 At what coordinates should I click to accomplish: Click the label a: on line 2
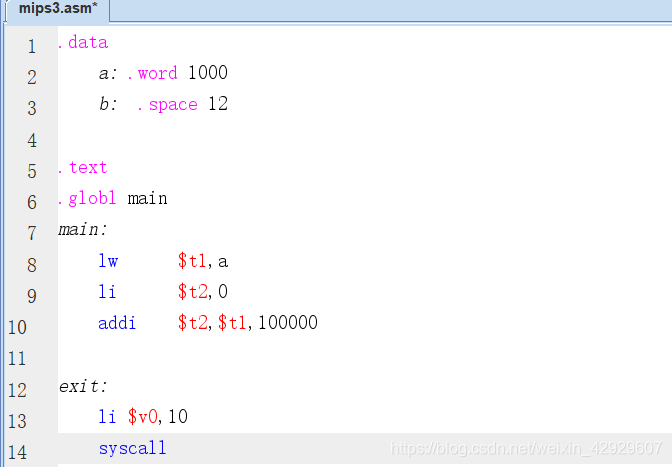[x=108, y=73]
